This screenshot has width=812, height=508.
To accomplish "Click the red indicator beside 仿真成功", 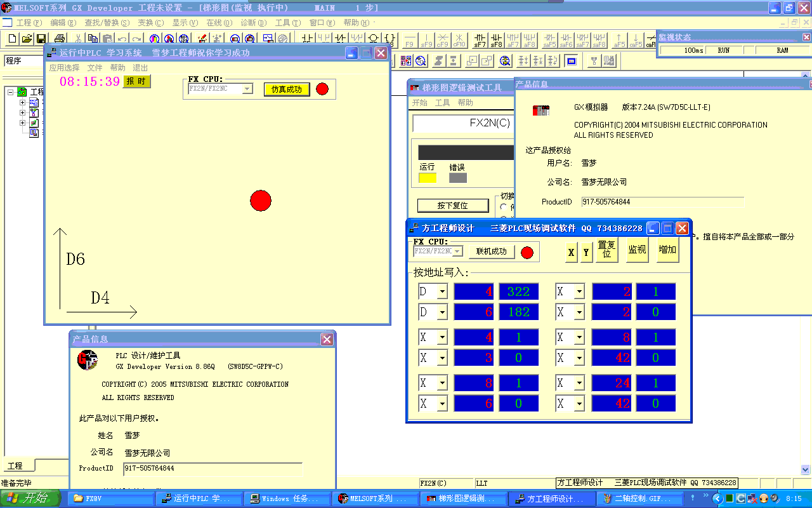I will 322,89.
